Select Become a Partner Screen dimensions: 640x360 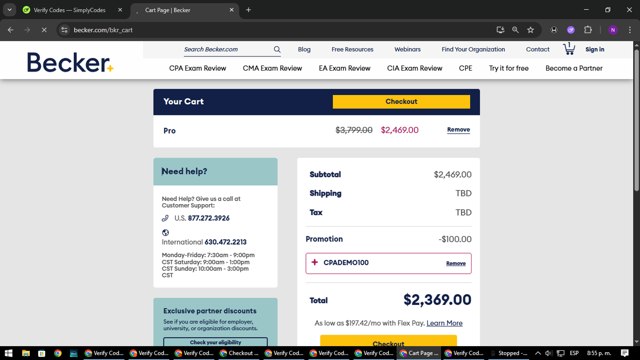click(574, 68)
